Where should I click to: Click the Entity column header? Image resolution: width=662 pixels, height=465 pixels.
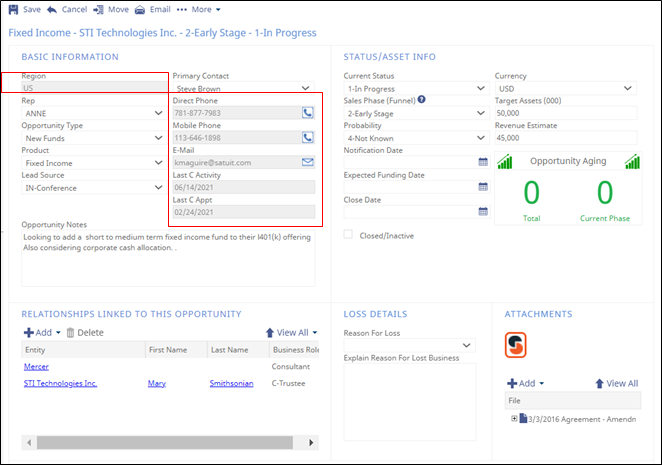click(83, 350)
